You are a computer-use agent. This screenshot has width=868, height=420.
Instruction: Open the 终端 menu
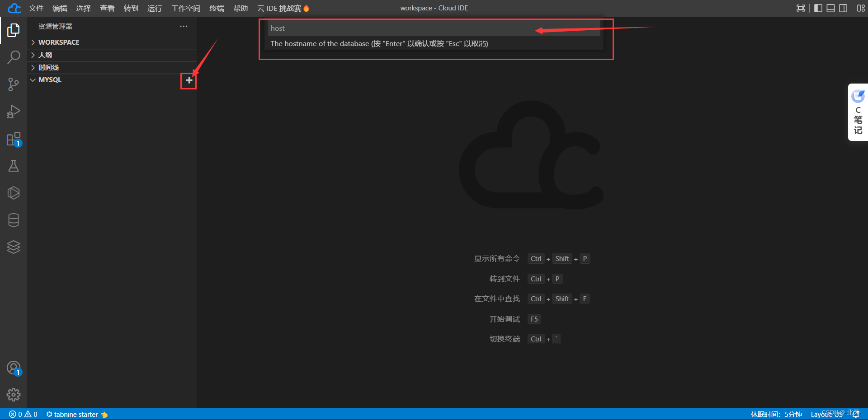pos(217,8)
